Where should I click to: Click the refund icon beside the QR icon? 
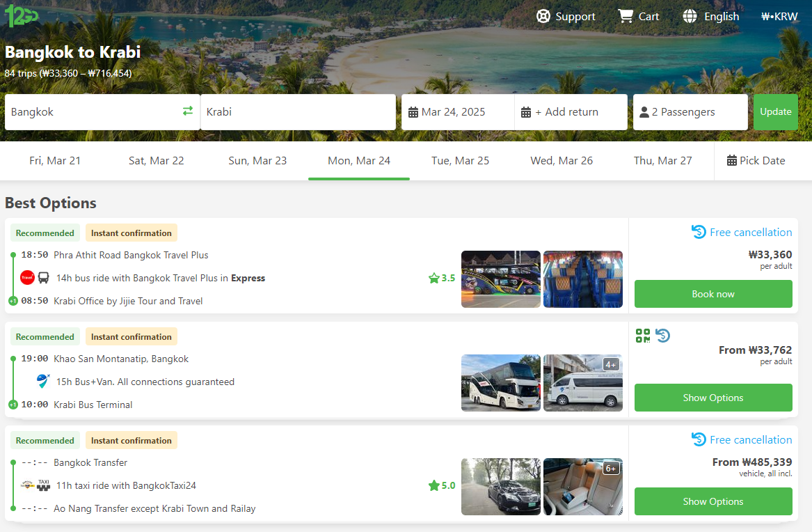(663, 336)
